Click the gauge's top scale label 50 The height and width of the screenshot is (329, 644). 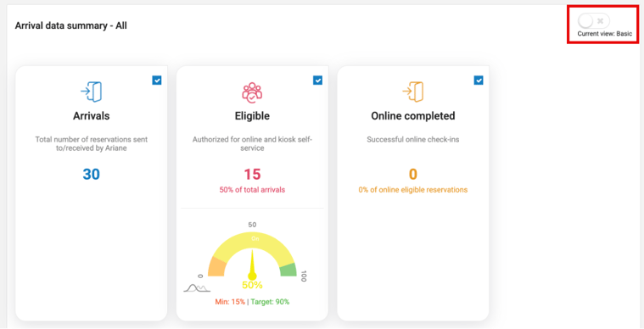252,225
